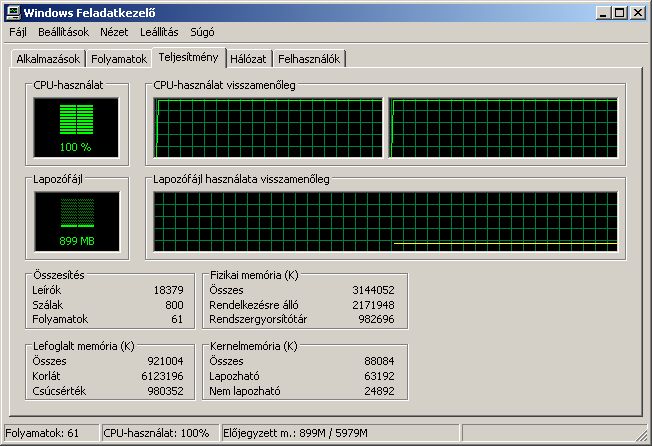Click the Task Manager title bar icon
This screenshot has width=652, height=446.
pyautogui.click(x=13, y=12)
